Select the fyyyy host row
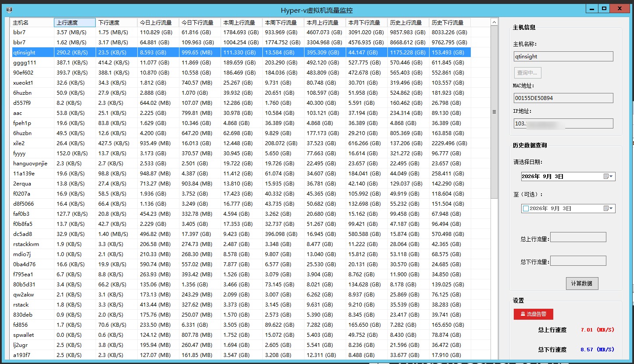 click(x=241, y=153)
